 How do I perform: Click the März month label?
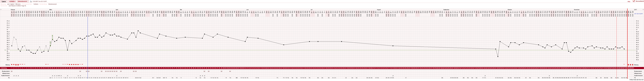[x=50, y=10]
